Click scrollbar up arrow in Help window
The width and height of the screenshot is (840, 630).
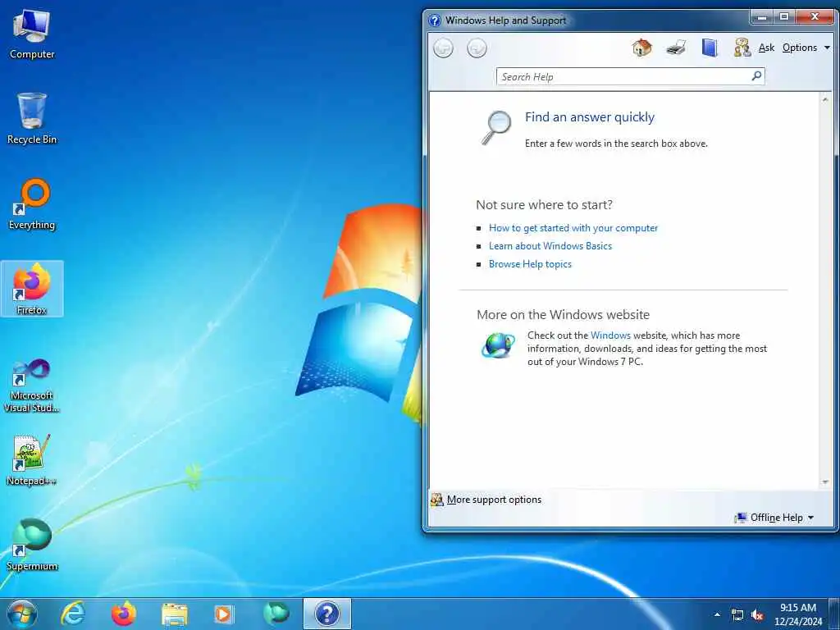click(825, 99)
